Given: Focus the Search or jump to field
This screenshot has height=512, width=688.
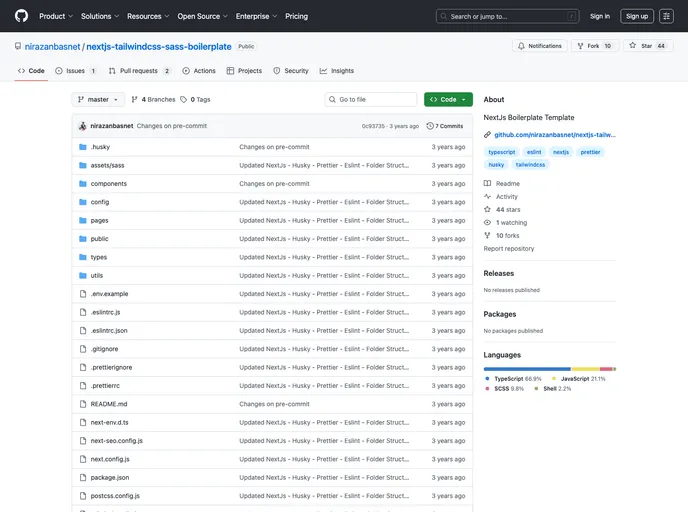Looking at the screenshot, I should pyautogui.click(x=507, y=16).
